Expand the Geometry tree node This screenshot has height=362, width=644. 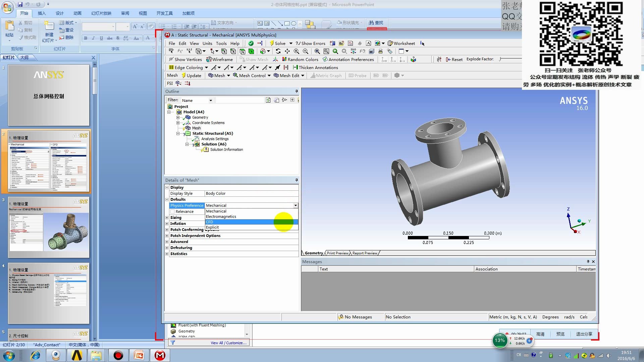click(178, 117)
